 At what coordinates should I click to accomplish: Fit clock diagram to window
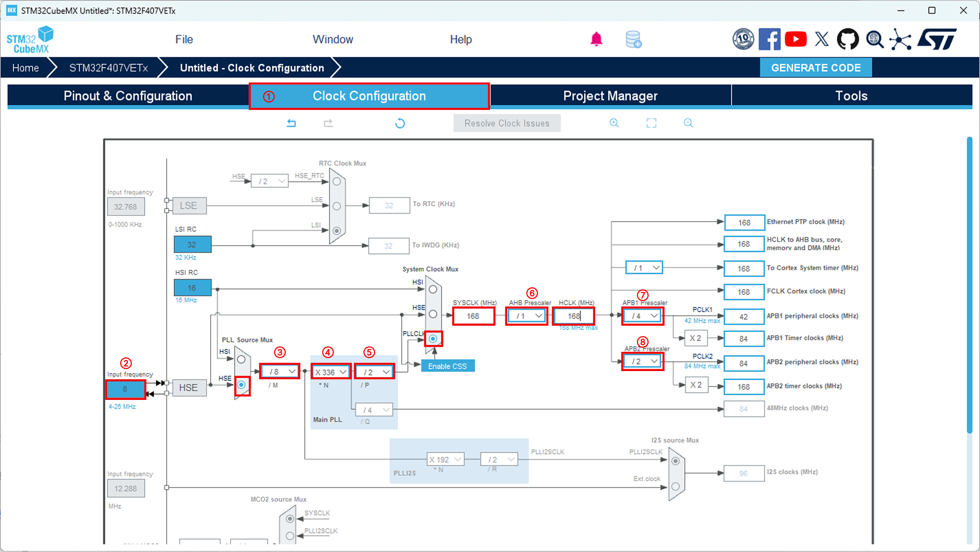pyautogui.click(x=652, y=123)
